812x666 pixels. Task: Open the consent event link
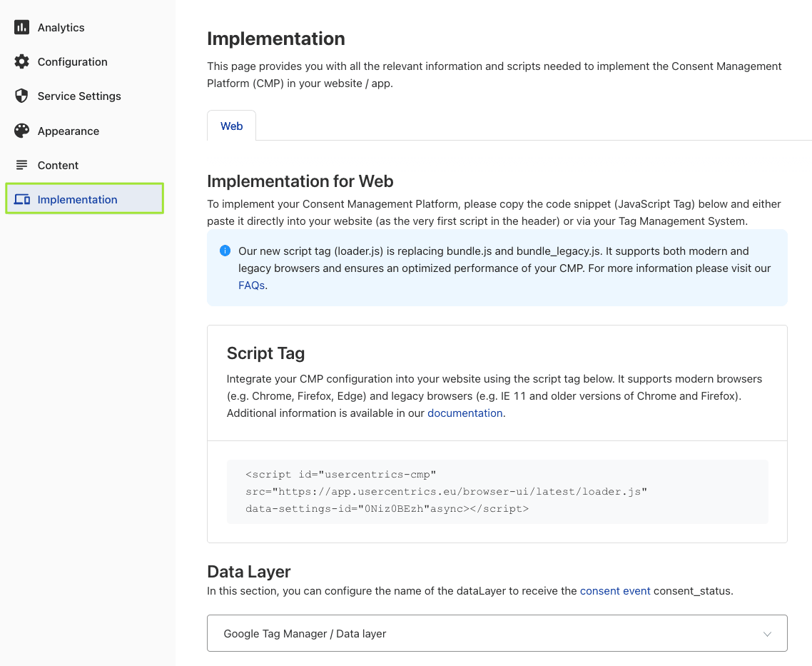[x=615, y=591]
